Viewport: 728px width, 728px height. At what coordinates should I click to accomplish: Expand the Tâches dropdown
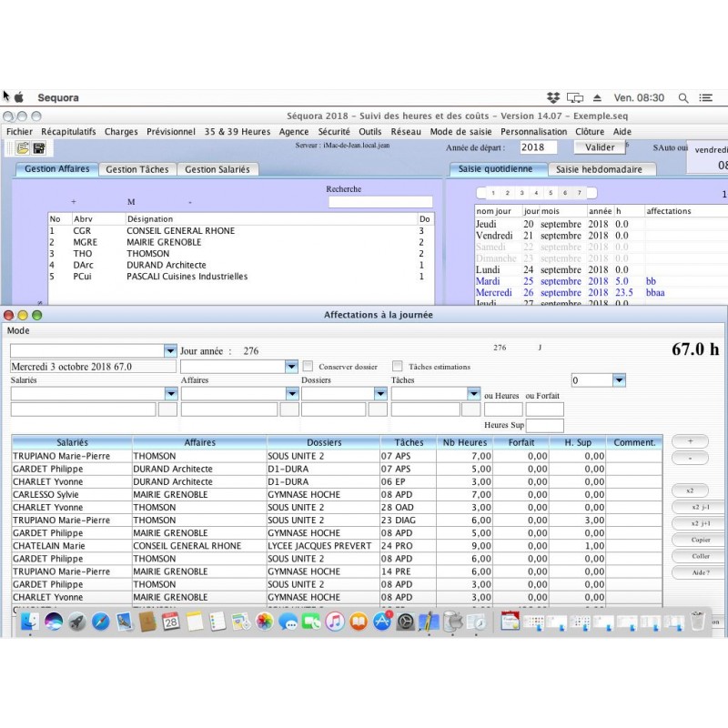pyautogui.click(x=473, y=394)
